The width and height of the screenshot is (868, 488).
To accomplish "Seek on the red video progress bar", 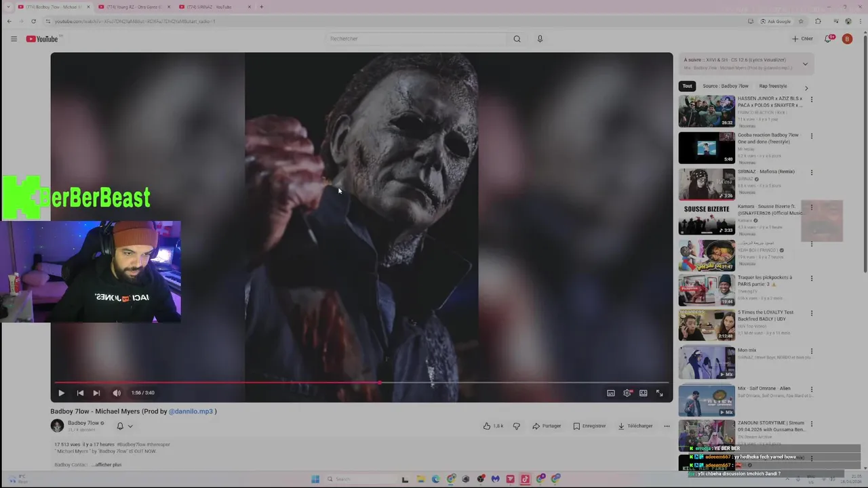I will pyautogui.click(x=361, y=383).
